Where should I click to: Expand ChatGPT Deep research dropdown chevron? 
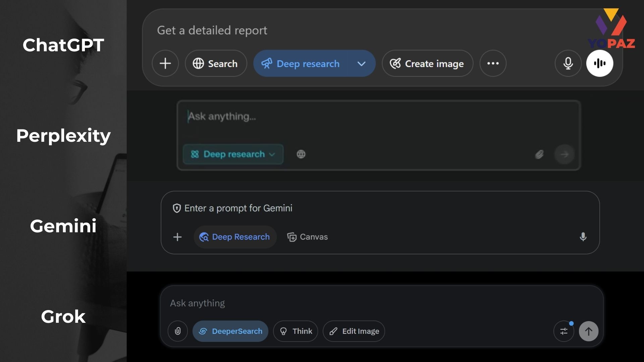(x=361, y=63)
